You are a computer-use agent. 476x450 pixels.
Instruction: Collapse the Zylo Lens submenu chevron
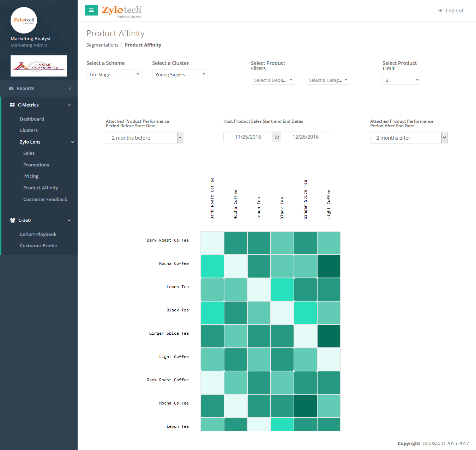(x=73, y=142)
